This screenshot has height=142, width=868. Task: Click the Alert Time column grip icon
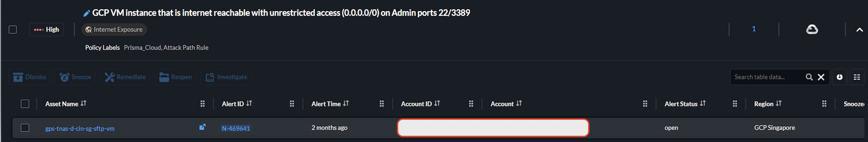(381, 104)
